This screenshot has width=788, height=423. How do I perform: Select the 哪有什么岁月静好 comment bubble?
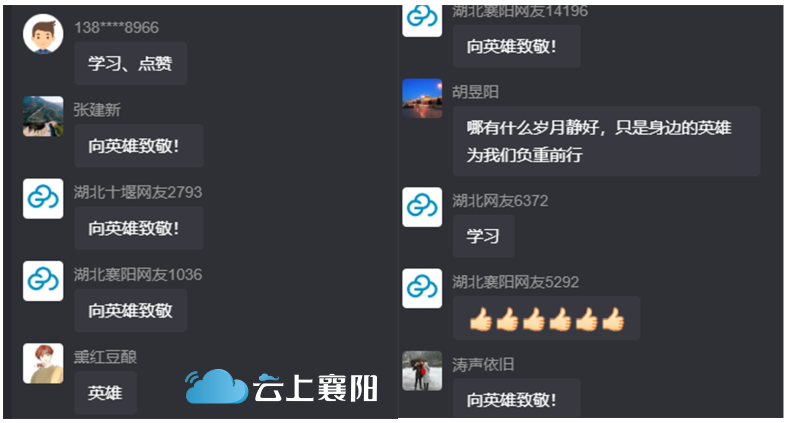pos(607,141)
